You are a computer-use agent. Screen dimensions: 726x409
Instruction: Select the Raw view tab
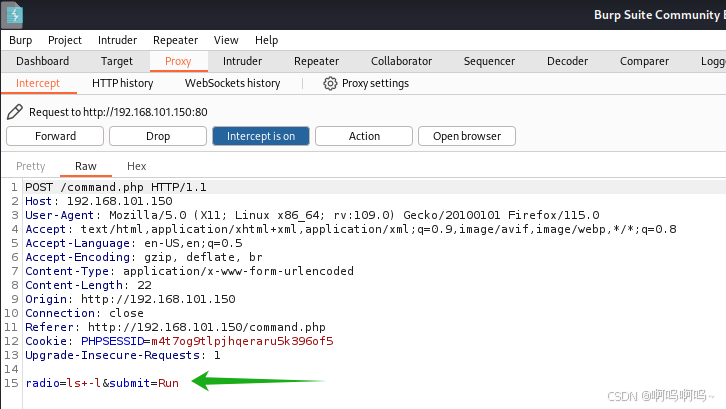(86, 166)
